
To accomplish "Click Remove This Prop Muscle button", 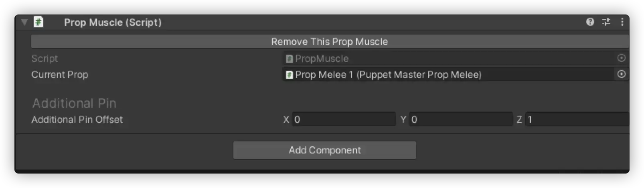I will tap(330, 41).
